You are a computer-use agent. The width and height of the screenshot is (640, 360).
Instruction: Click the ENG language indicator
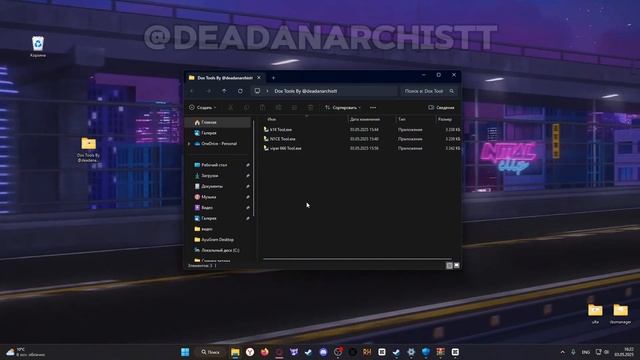(x=586, y=352)
